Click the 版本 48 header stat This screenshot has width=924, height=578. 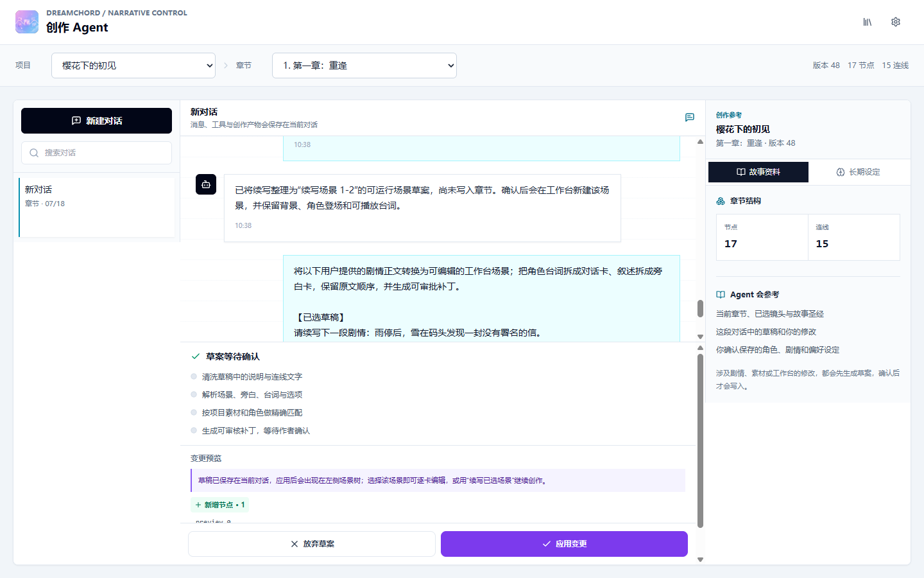click(826, 66)
